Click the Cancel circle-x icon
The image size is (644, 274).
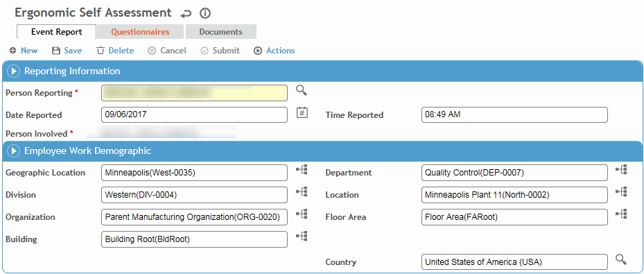click(152, 51)
